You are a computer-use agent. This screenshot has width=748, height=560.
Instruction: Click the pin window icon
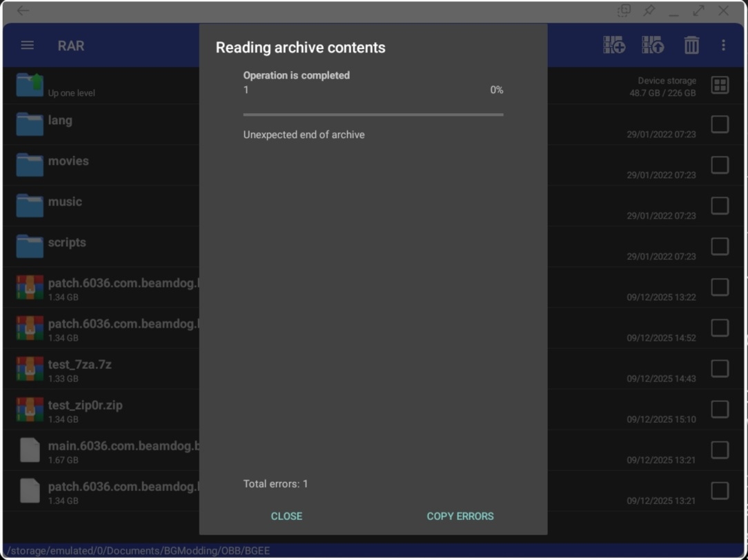tap(649, 11)
